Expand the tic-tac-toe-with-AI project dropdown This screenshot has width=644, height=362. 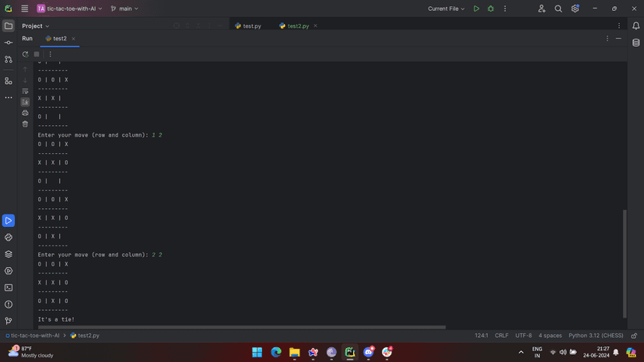pos(69,9)
